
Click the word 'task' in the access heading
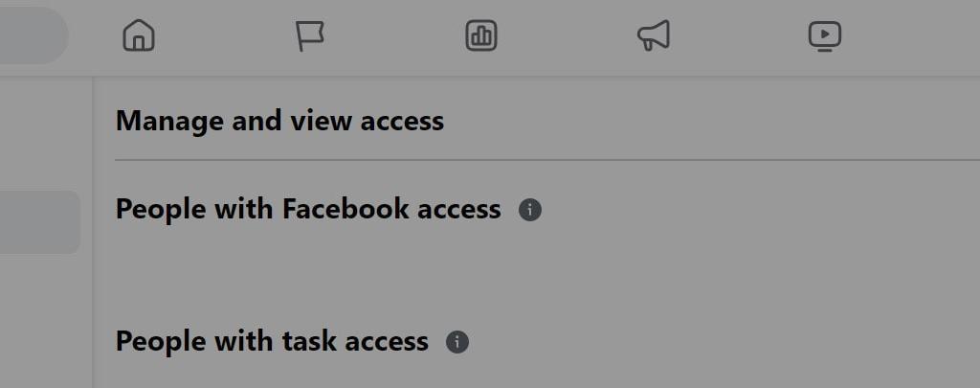pyautogui.click(x=306, y=341)
